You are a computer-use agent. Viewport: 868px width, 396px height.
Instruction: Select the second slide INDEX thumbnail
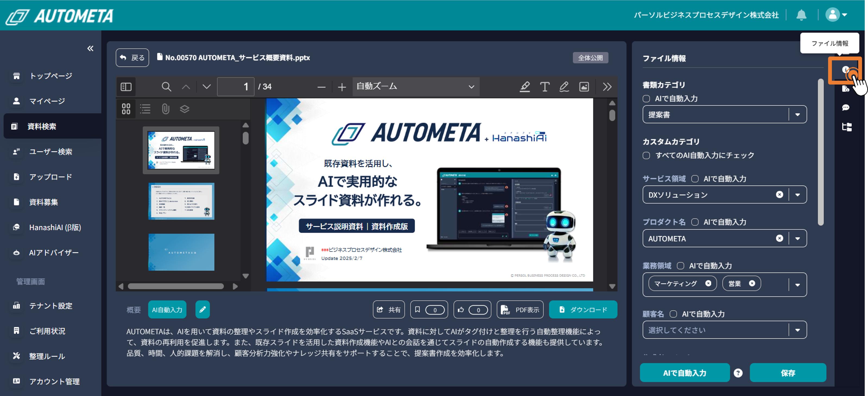[x=181, y=201]
